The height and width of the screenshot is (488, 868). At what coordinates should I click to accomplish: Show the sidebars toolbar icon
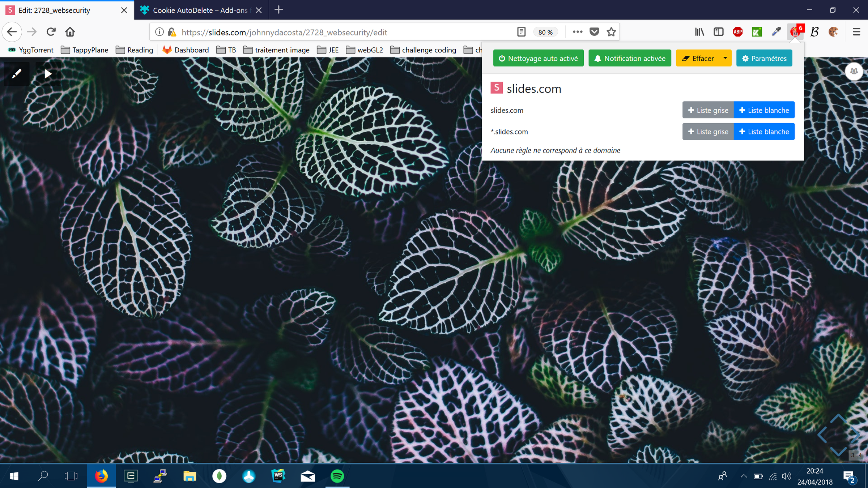(x=718, y=32)
